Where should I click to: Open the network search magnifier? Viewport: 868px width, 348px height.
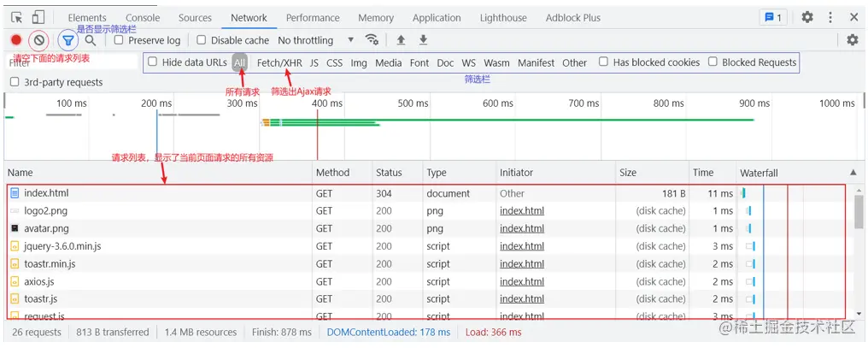coord(91,40)
